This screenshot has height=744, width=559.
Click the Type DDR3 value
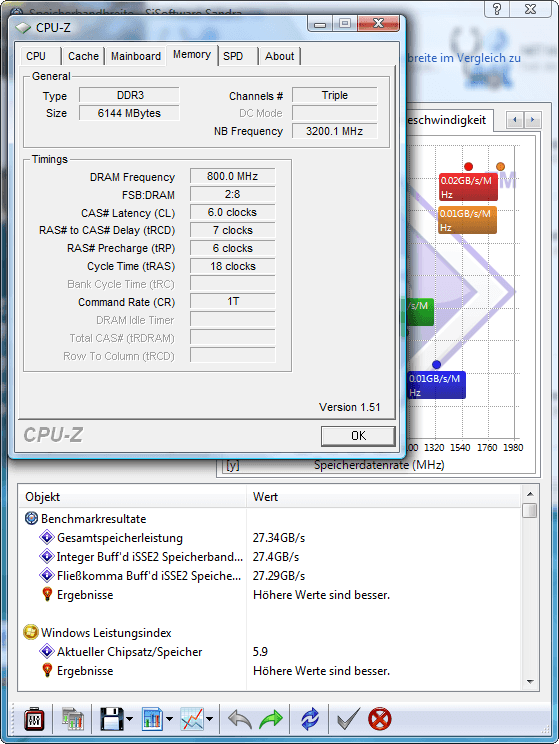click(x=129, y=95)
